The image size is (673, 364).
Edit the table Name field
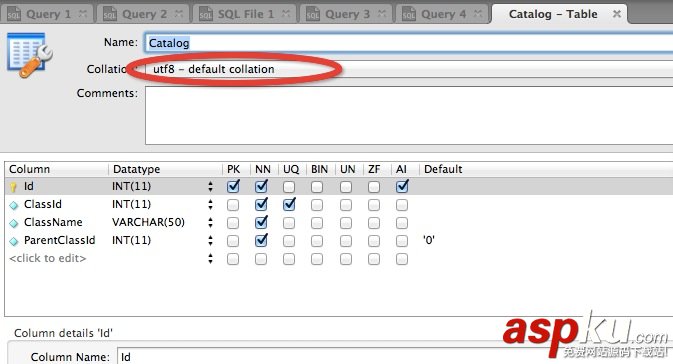point(409,43)
